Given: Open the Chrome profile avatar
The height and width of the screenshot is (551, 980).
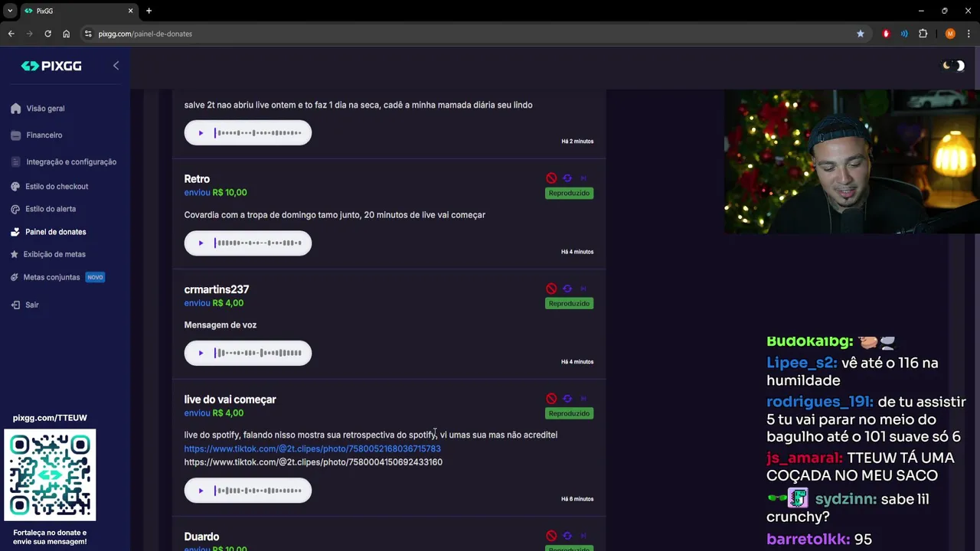Looking at the screenshot, I should (x=950, y=34).
